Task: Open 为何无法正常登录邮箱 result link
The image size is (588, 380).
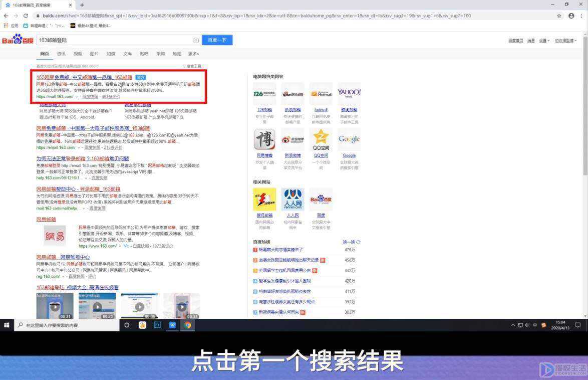Action: 83,158
